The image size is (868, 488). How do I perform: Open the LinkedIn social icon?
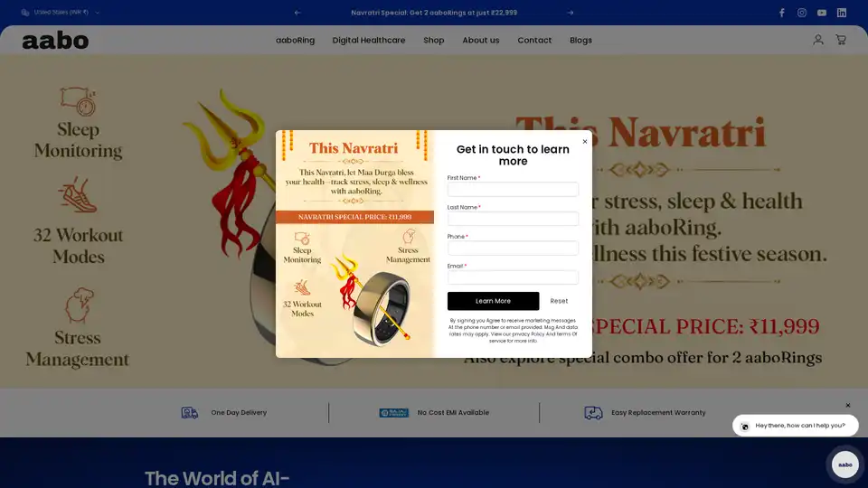842,13
